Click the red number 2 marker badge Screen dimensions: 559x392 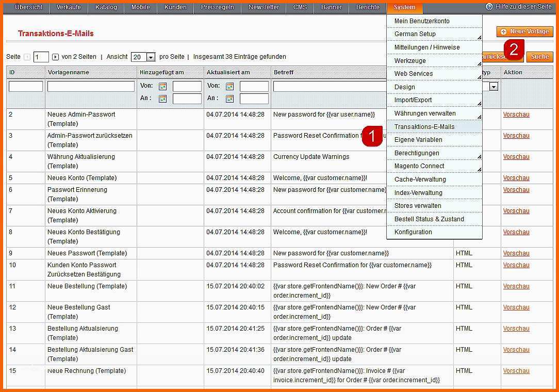(514, 50)
